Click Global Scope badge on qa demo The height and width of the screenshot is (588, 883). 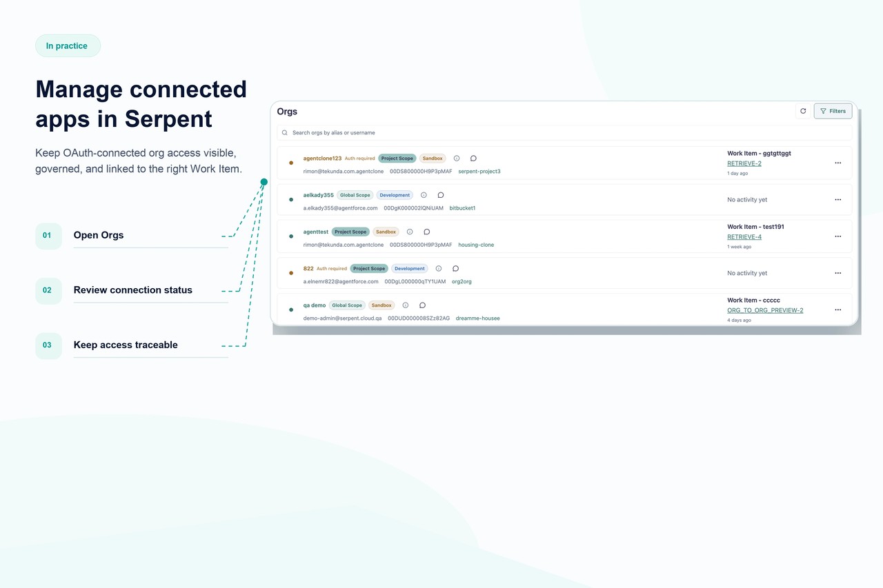347,305
